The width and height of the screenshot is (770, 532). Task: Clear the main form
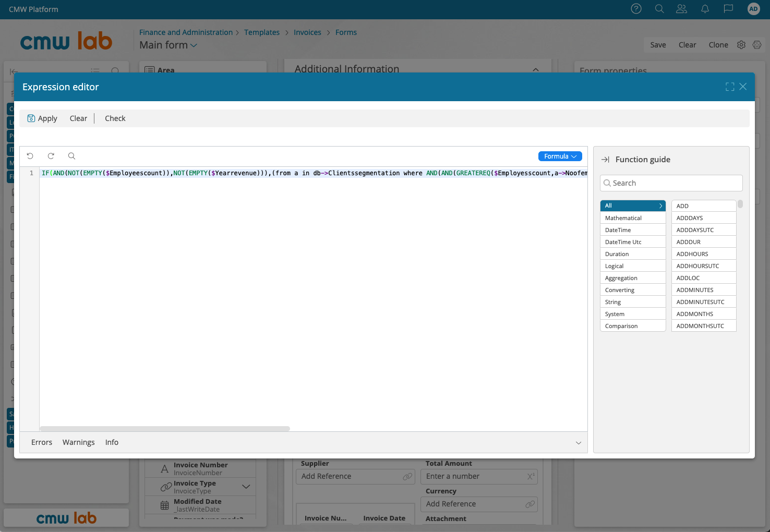(x=687, y=45)
